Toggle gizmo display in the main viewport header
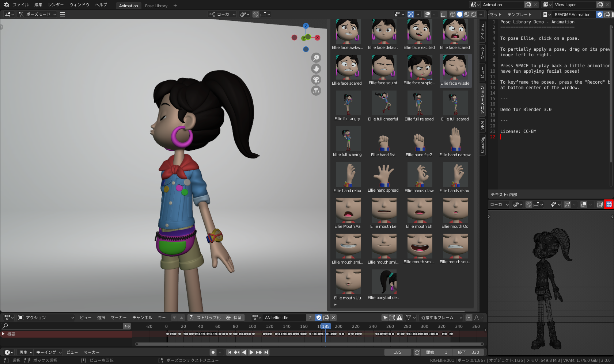614x364 pixels. tap(411, 14)
